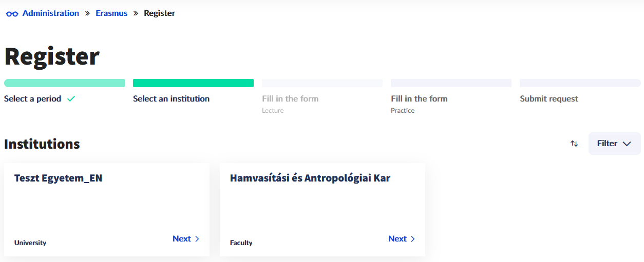The width and height of the screenshot is (644, 262).
Task: Click the chevron arrow on the Hamvasítási card
Action: click(x=413, y=239)
